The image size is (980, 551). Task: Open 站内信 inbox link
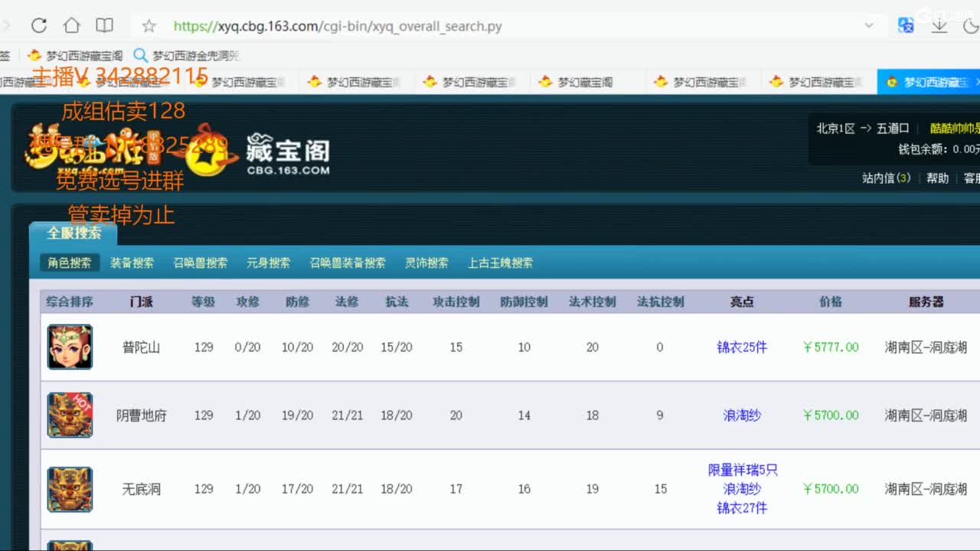tap(887, 178)
